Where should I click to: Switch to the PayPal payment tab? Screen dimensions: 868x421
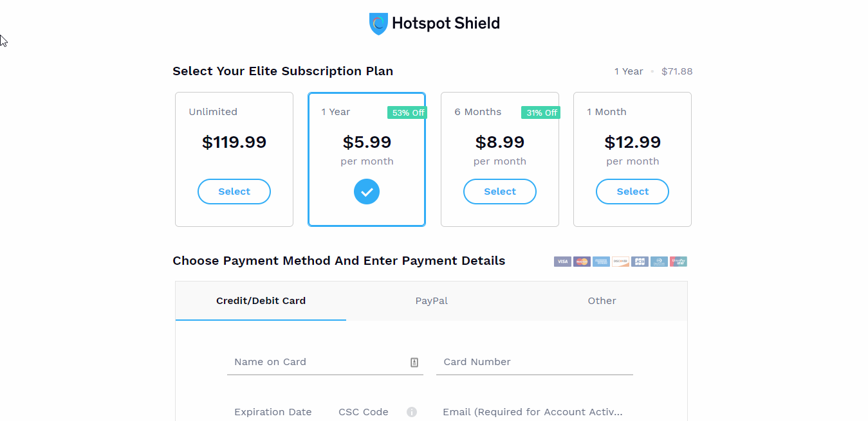(x=432, y=301)
